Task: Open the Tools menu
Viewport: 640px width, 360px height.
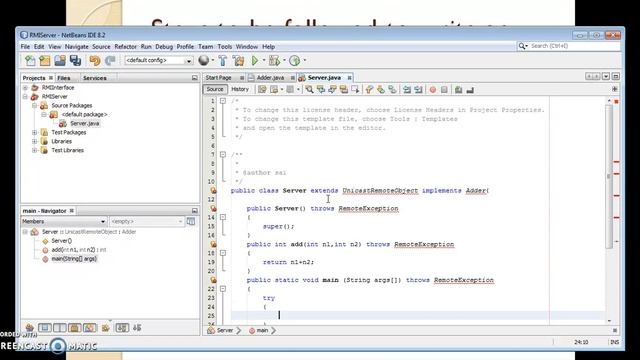Action: tap(224, 47)
